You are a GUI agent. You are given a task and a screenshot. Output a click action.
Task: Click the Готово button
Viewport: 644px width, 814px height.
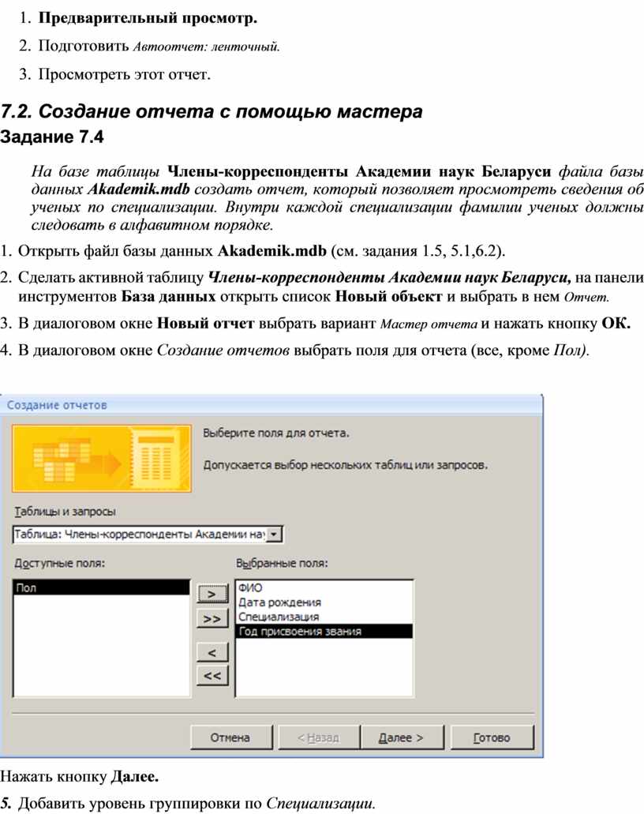click(492, 737)
